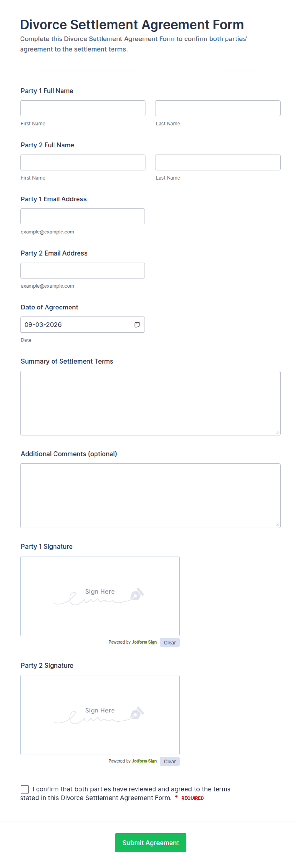Grab resize handle of Additional Comments textarea
298x868 pixels.
[277, 525]
